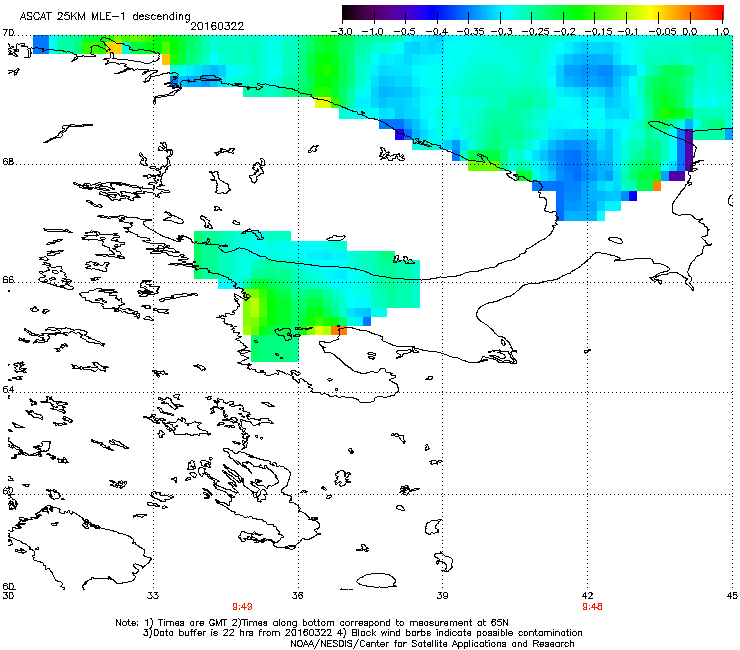
Task: Click the longitude label 42
Action: [588, 596]
